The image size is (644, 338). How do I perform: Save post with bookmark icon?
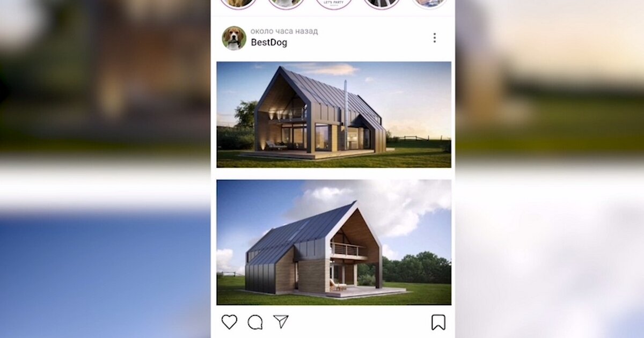point(438,322)
